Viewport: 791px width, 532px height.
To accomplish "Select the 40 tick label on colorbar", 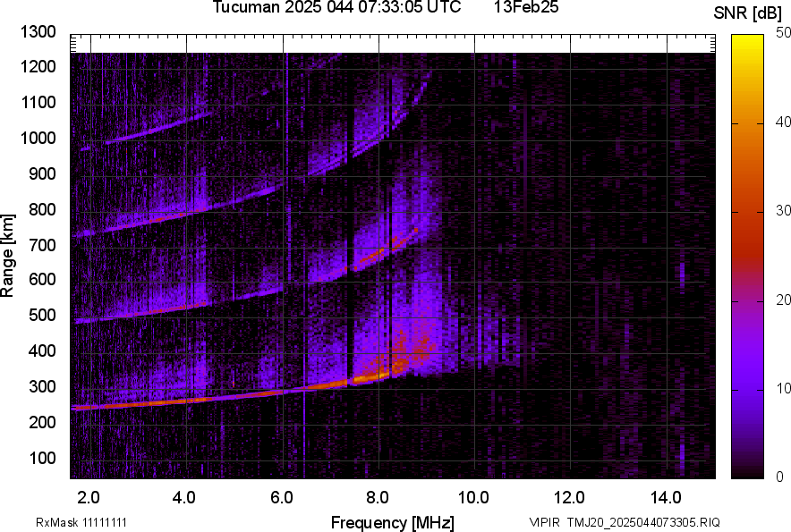I will tap(784, 122).
